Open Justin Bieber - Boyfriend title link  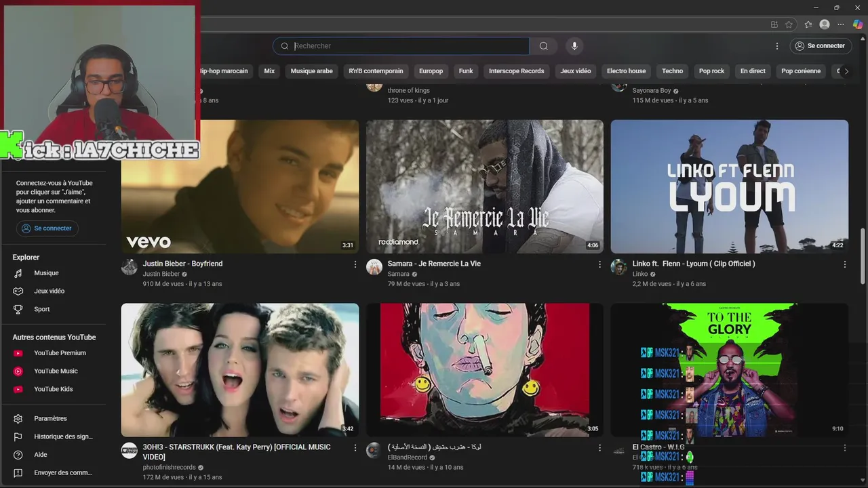click(x=182, y=264)
